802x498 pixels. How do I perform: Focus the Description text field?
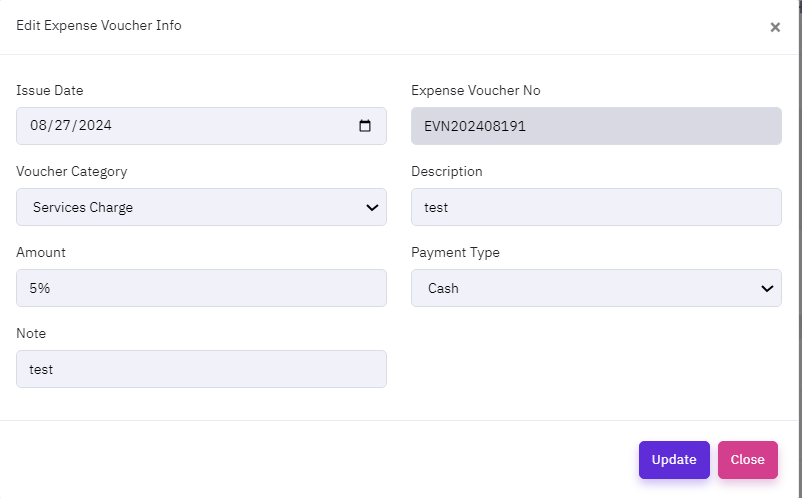coord(596,207)
